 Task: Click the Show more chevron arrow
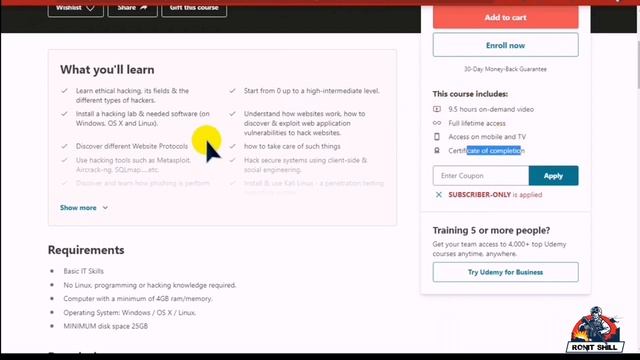point(105,208)
